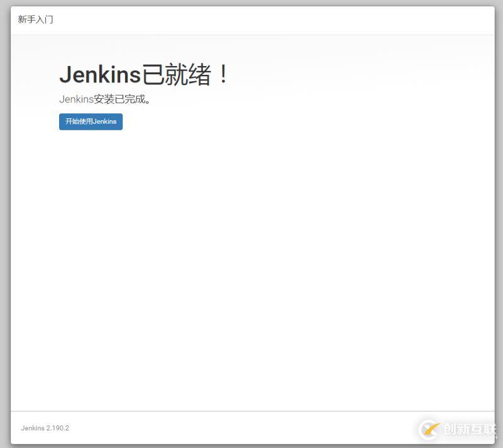Click the Jenkins已就绪 heading

pos(141,74)
